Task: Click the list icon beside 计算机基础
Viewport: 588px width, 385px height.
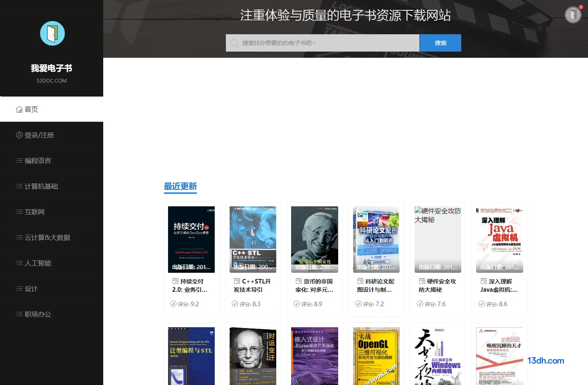Action: click(19, 186)
